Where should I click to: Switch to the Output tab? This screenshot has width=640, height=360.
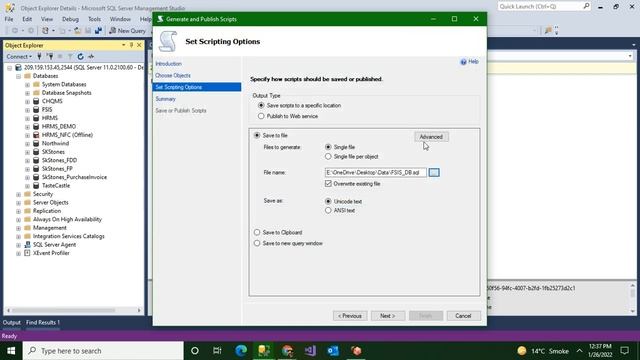click(x=11, y=322)
